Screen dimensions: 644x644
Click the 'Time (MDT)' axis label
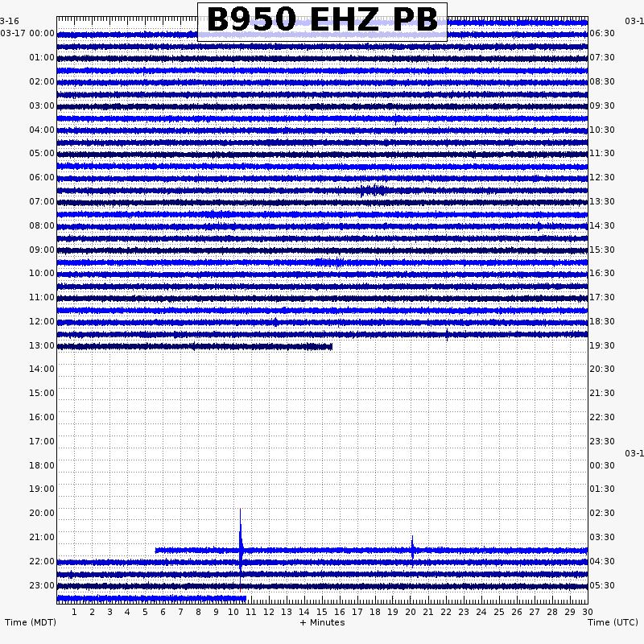click(31, 622)
